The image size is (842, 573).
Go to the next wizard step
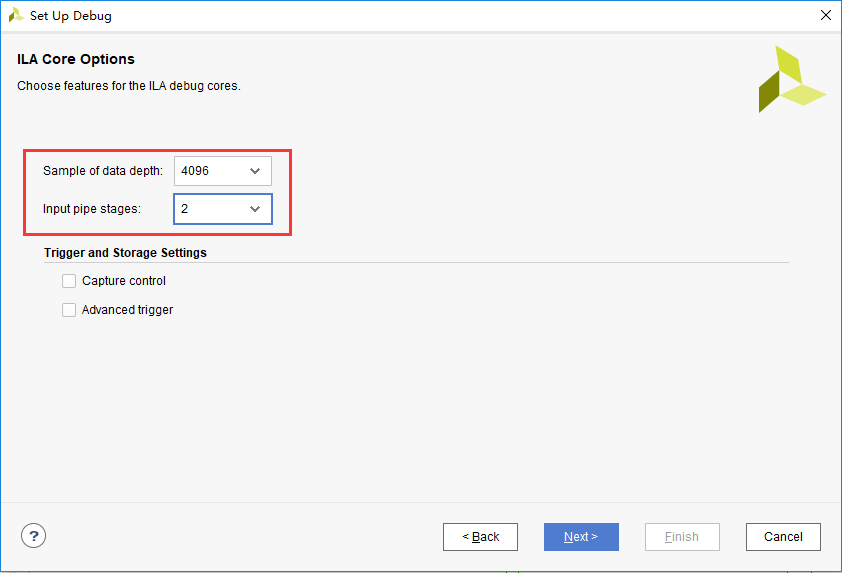[x=581, y=536]
